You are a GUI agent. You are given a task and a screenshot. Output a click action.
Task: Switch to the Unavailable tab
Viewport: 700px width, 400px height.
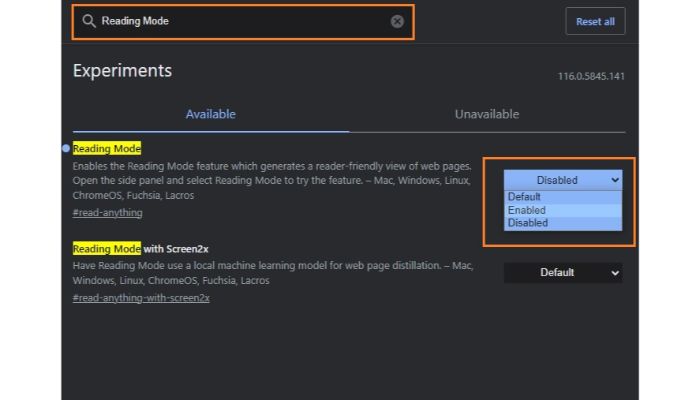click(487, 114)
